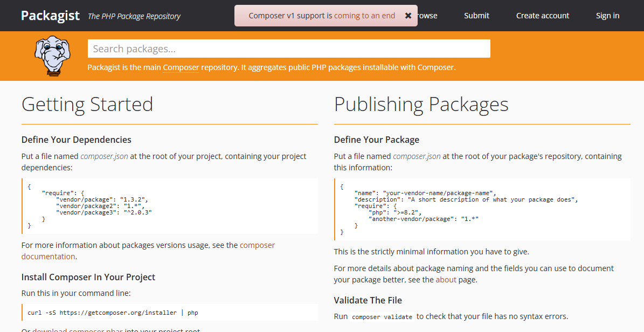
Task: Follow the 'coming to an end' link
Action: (x=365, y=16)
